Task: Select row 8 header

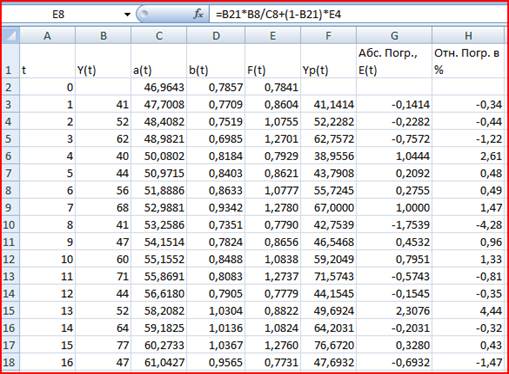Action: pyautogui.click(x=11, y=190)
